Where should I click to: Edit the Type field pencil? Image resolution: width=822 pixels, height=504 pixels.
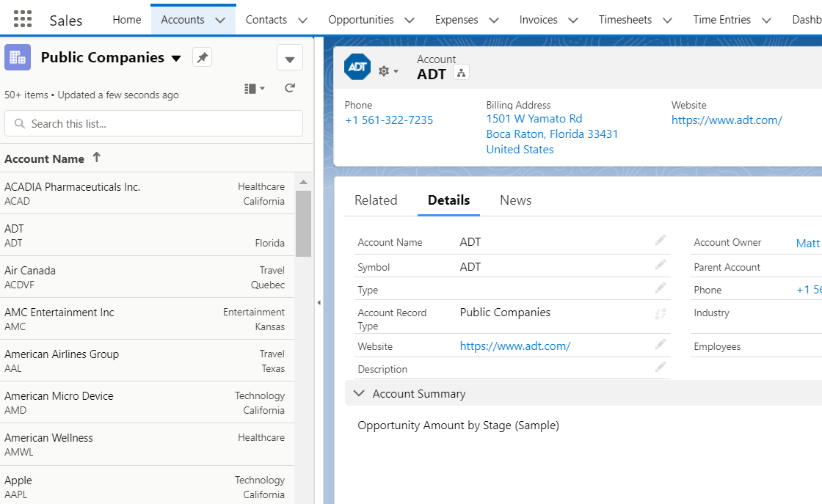point(660,288)
